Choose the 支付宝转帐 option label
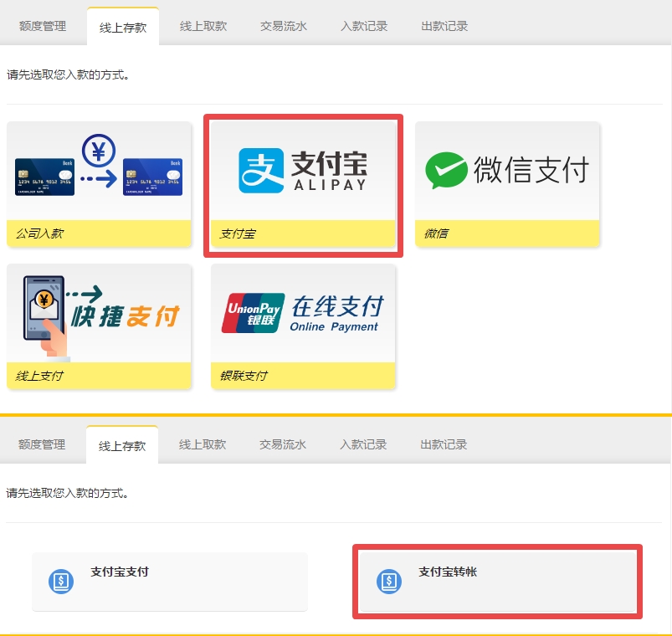Image resolution: width=672 pixels, height=636 pixels. tap(448, 572)
